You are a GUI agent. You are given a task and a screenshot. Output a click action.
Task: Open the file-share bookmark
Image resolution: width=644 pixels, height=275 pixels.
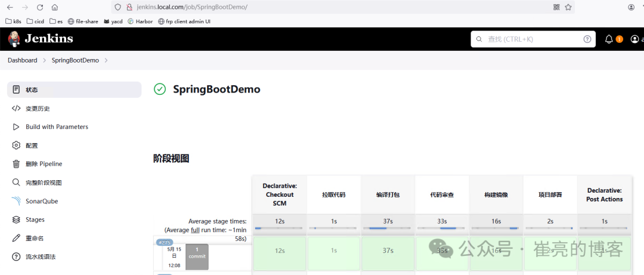(x=83, y=21)
